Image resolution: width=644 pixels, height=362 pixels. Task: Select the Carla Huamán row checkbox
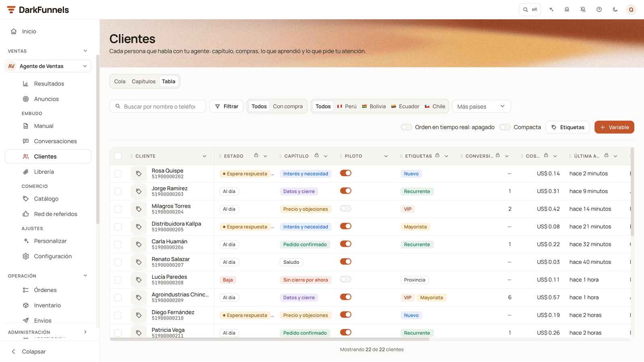118,245
